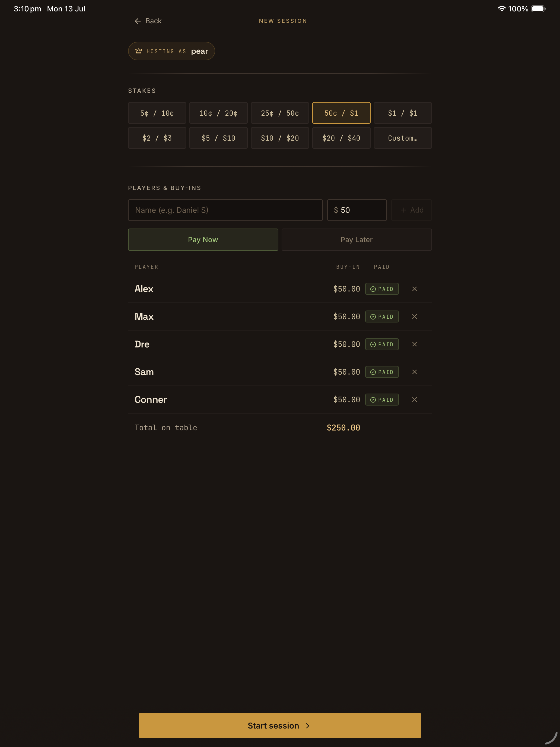Edit the $50 buy-in amount field
Screen dimensions: 560x747
[x=357, y=210]
